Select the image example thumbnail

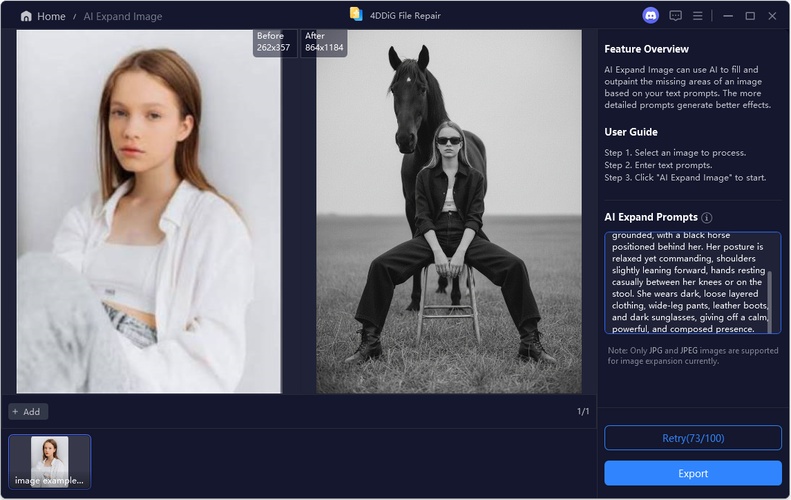pos(49,462)
